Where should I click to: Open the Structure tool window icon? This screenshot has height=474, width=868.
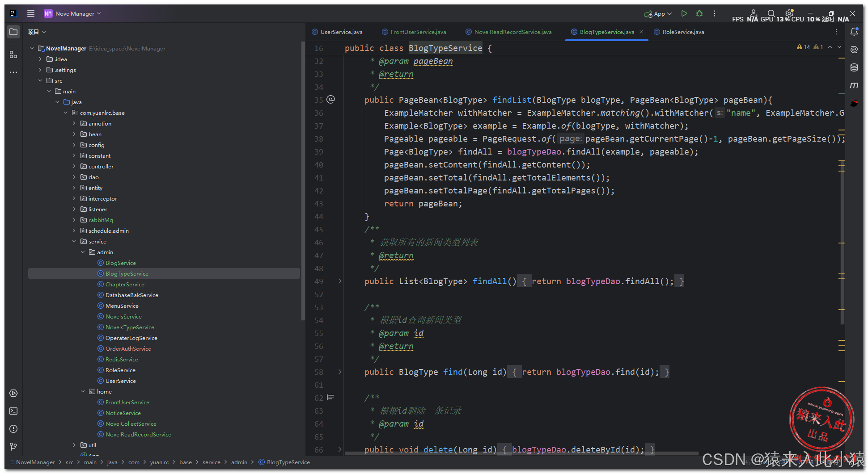tap(13, 55)
